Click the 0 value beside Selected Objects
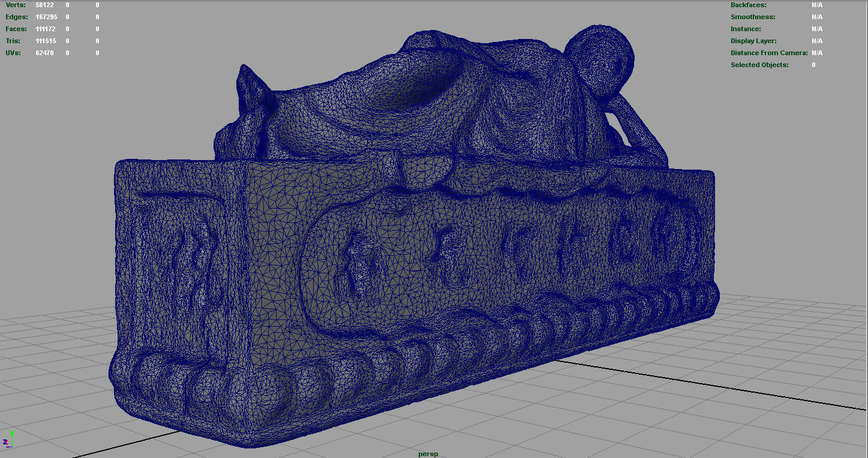This screenshot has height=458, width=868. pos(814,65)
